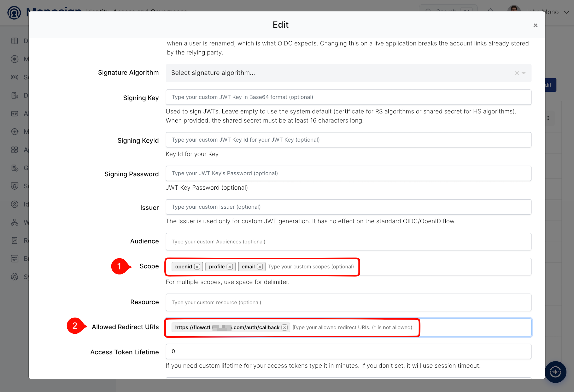Open the settings gear sidebar icon

click(14, 277)
